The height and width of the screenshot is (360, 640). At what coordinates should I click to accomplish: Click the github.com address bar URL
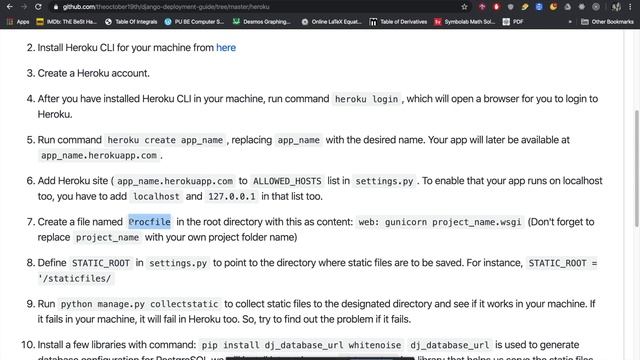(x=166, y=7)
